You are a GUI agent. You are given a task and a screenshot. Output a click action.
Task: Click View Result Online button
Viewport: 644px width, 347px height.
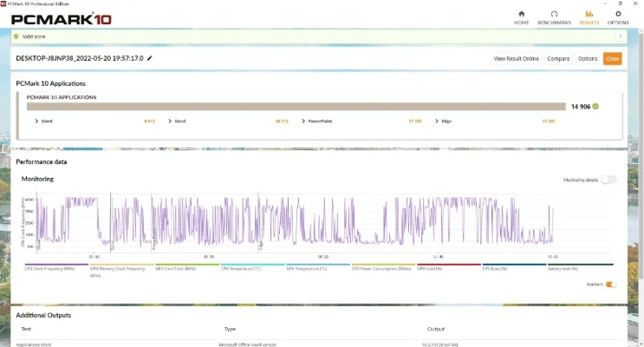tap(516, 58)
